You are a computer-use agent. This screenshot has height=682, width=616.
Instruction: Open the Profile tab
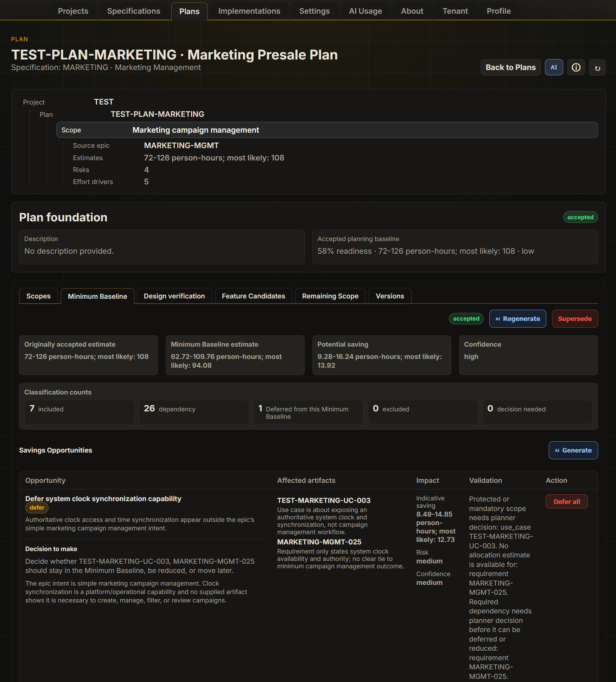click(498, 11)
